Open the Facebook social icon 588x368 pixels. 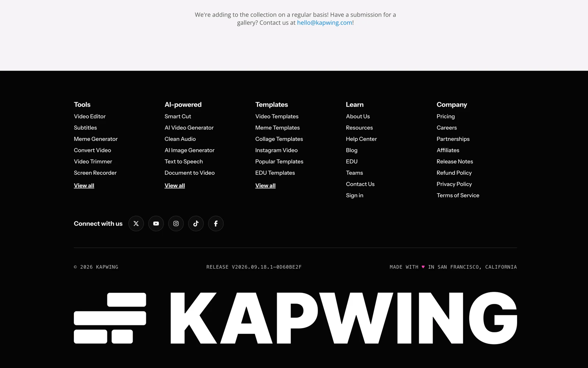point(216,223)
